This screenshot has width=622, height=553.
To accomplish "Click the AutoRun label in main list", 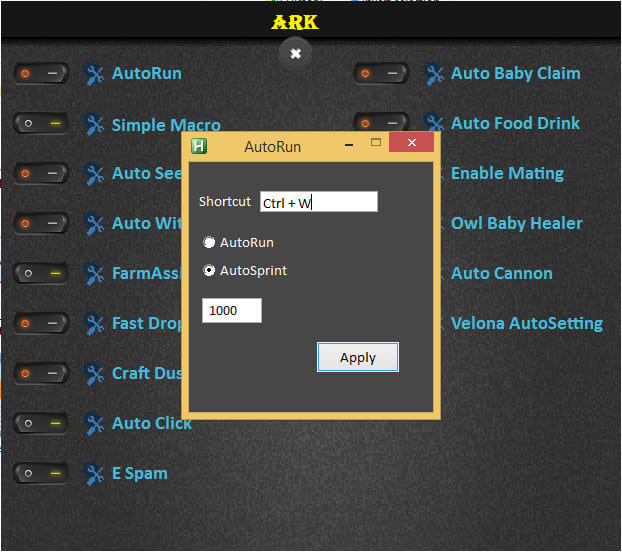I will [147, 74].
